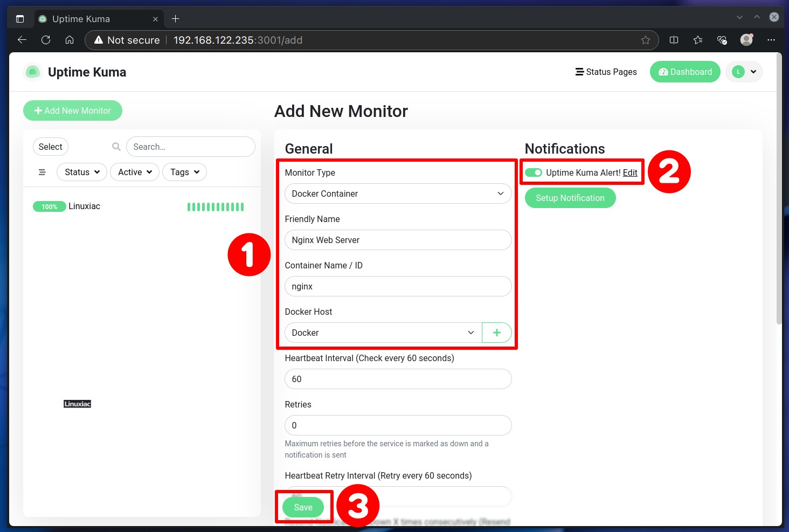Image resolution: width=789 pixels, height=532 pixels.
Task: Add a new Docker Host with plus
Action: [497, 333]
